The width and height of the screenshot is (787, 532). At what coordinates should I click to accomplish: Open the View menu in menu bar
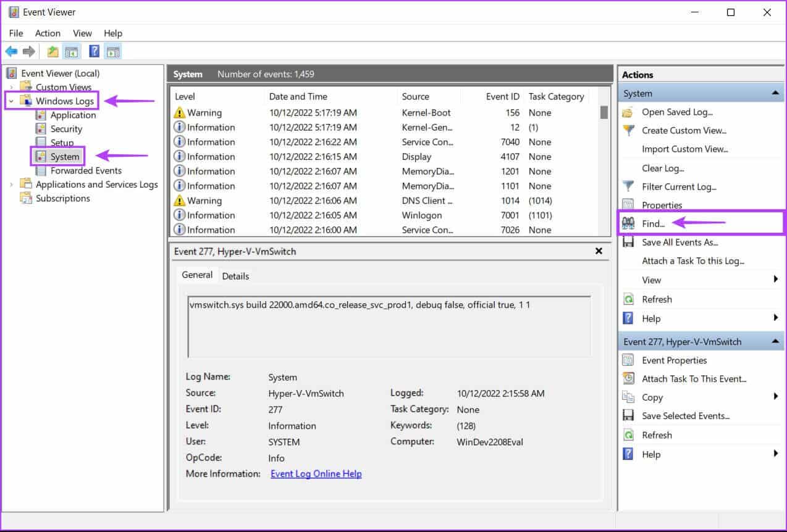(82, 33)
